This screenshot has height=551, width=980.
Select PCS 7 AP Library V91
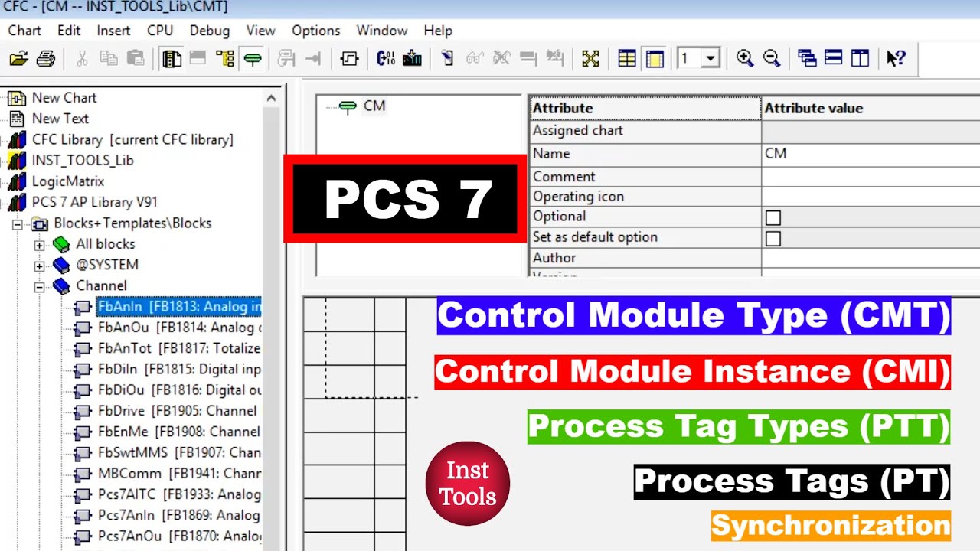click(x=95, y=203)
